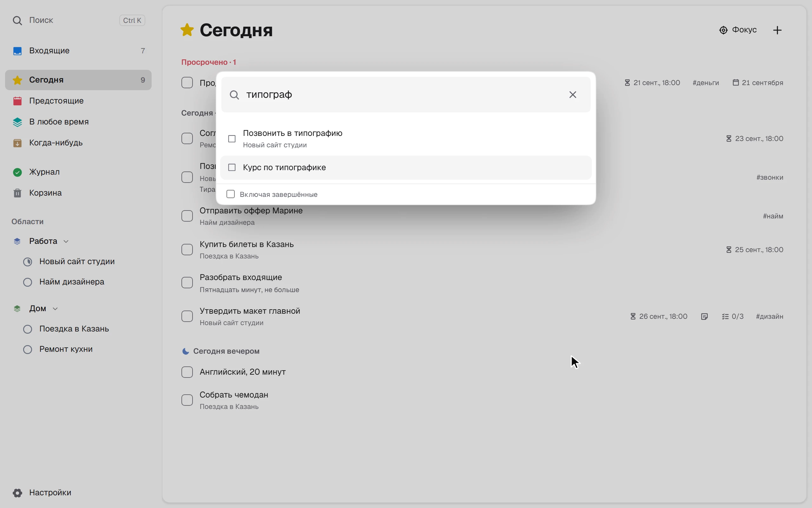Click the layers icon for В любое время

17,122
